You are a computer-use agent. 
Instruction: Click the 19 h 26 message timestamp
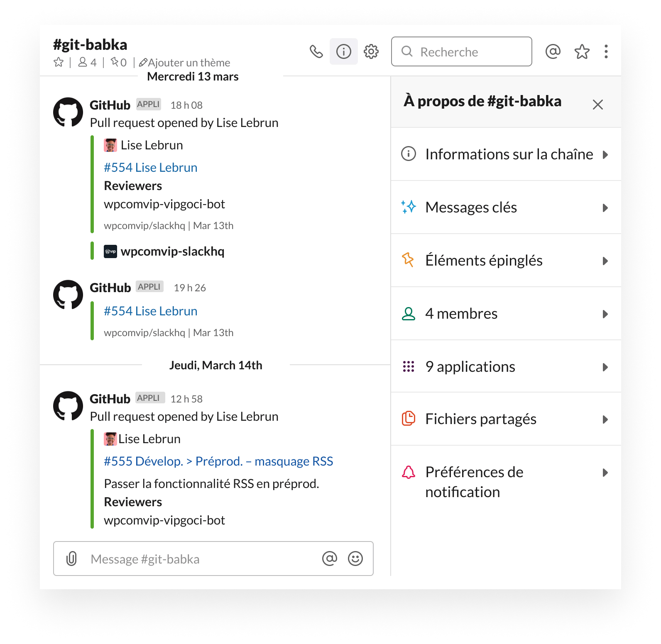(190, 288)
